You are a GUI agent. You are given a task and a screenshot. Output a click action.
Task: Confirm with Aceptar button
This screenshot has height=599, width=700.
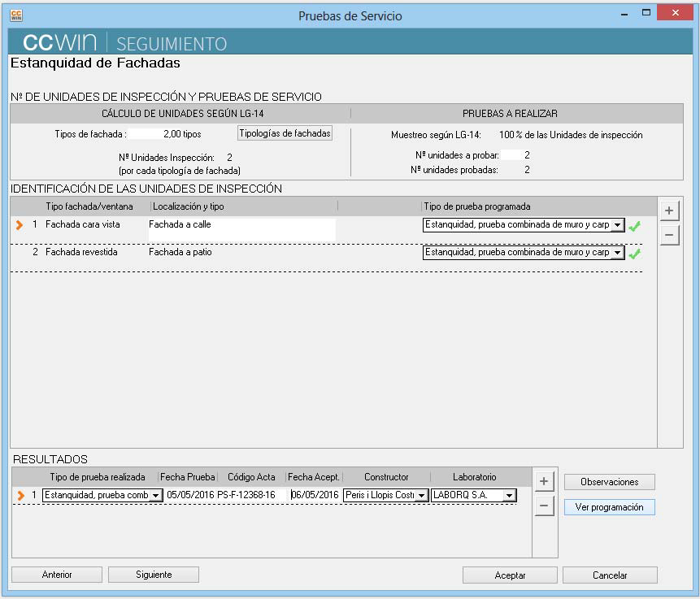[510, 575]
